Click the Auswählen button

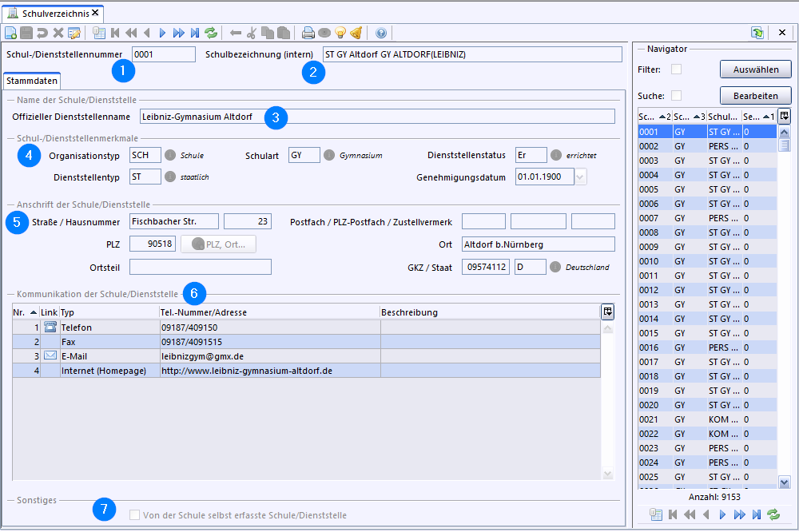pos(755,69)
